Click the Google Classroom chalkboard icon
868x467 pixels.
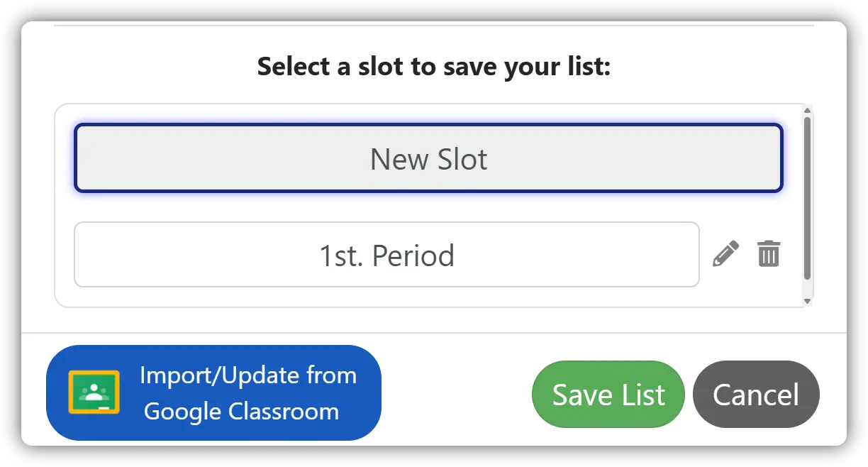click(94, 392)
